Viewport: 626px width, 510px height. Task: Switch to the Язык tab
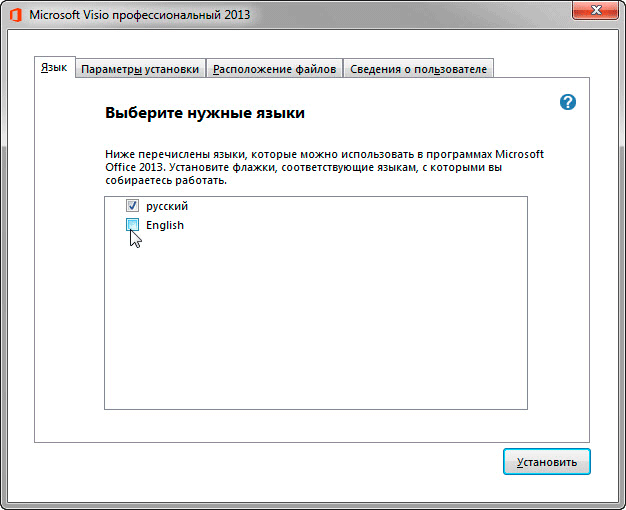pos(54,67)
